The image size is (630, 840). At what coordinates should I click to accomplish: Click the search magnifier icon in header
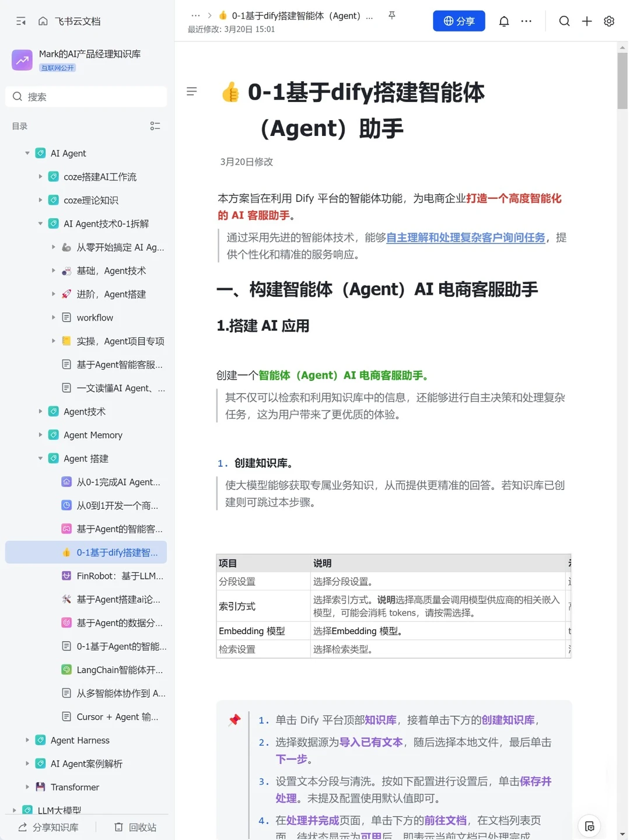tap(564, 21)
